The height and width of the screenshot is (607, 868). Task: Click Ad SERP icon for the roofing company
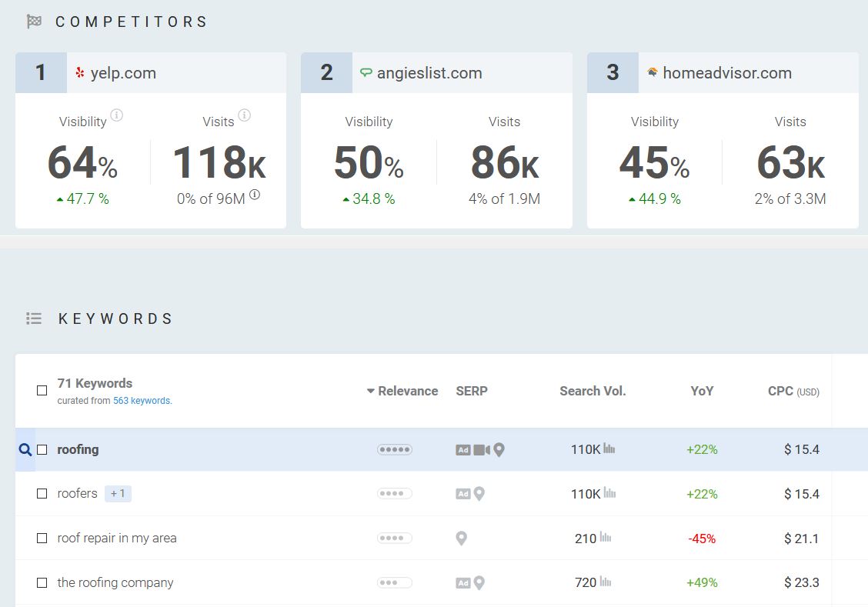point(463,582)
